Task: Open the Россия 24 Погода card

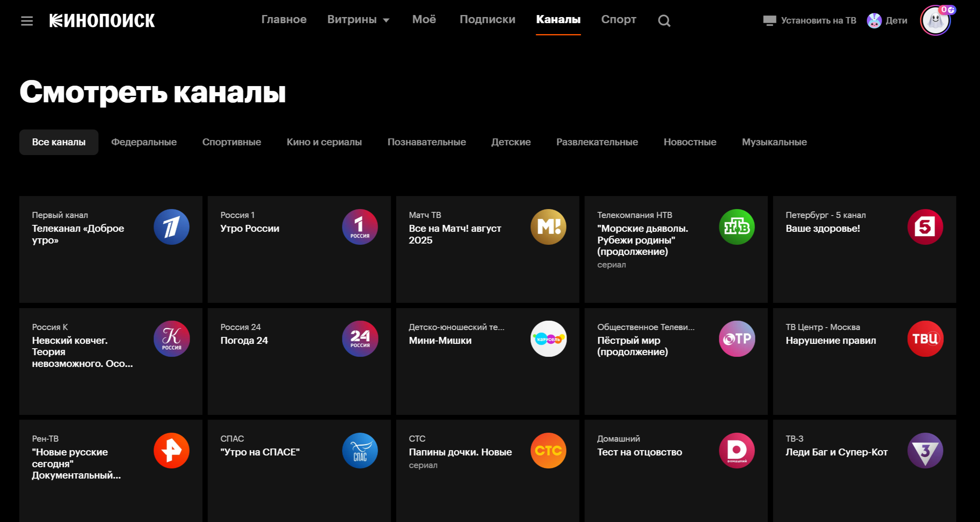Action: pyautogui.click(x=299, y=361)
